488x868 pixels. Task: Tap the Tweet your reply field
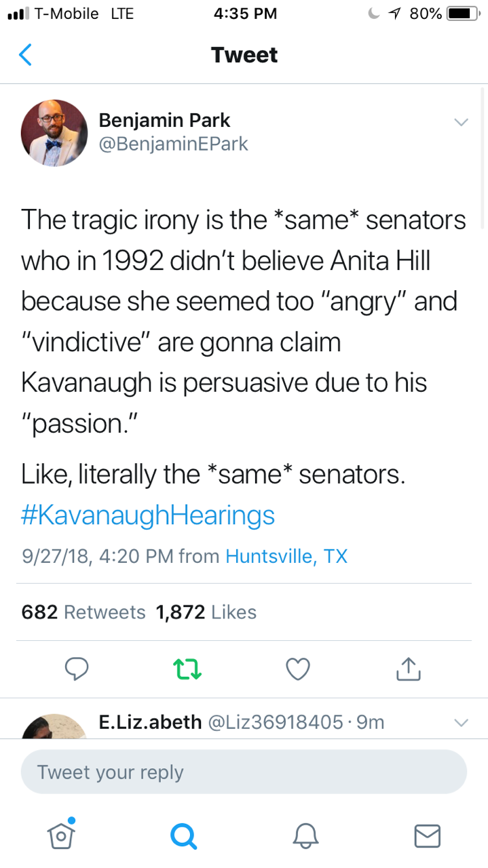[x=244, y=772]
